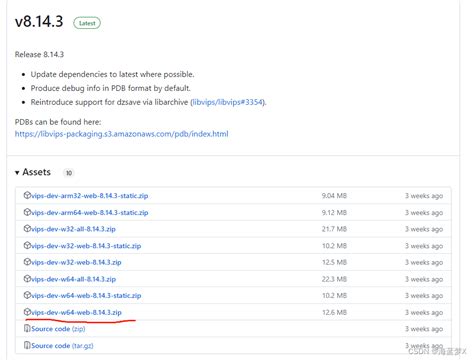Click the Release 8.14.3 text

click(x=39, y=54)
